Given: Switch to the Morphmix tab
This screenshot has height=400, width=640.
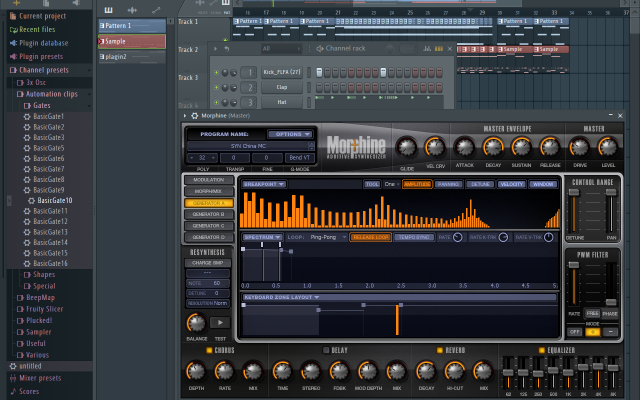Looking at the screenshot, I should coord(209,191).
